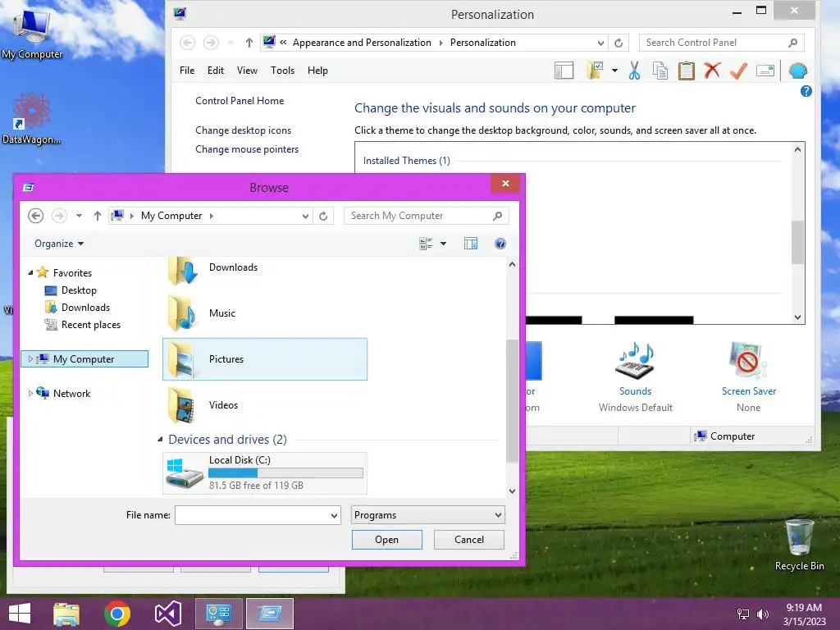Screen dimensions: 840x630
Task: Open the Organize dropdown in Browse dialog
Action: tap(59, 244)
